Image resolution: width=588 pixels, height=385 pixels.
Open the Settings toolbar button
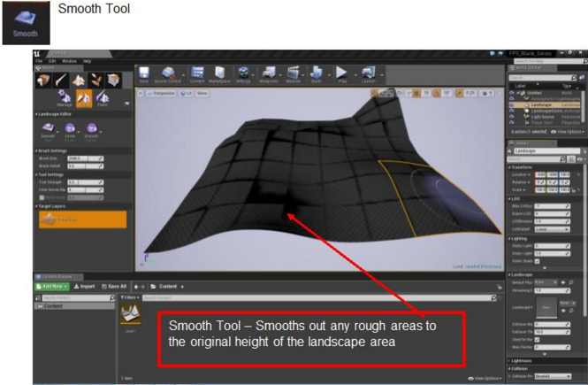[243, 74]
